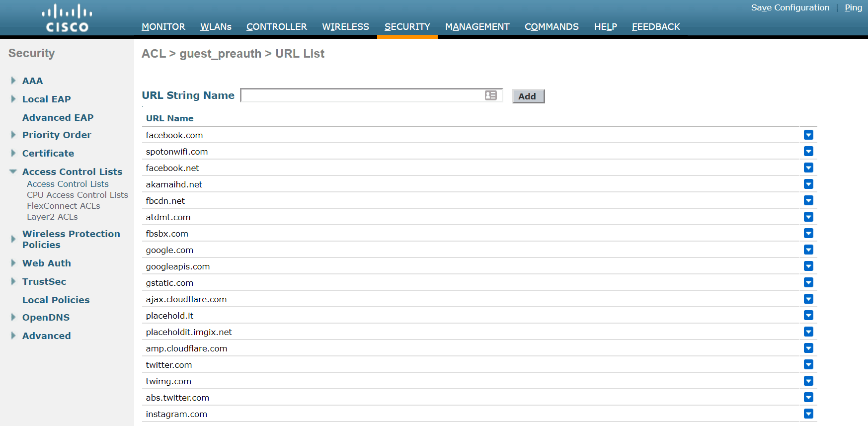Select Access Control Lists sub-item
Image resolution: width=868 pixels, height=426 pixels.
(x=68, y=184)
